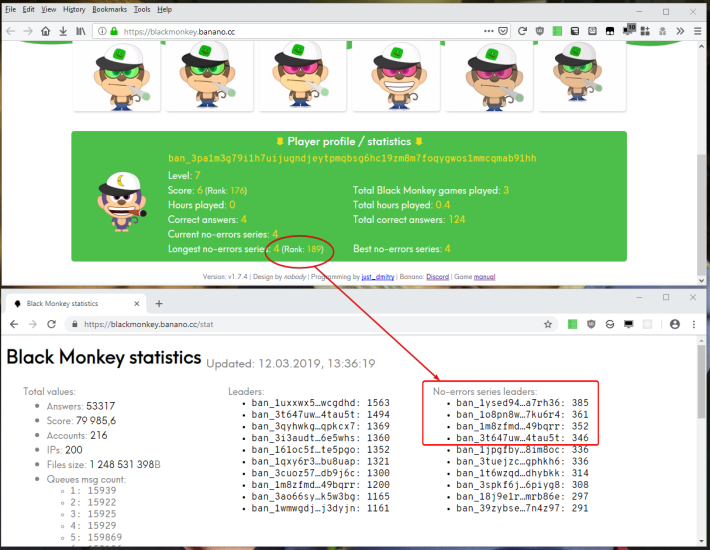Open the Bookmarks menu
Image resolution: width=710 pixels, height=550 pixels.
[x=110, y=10]
